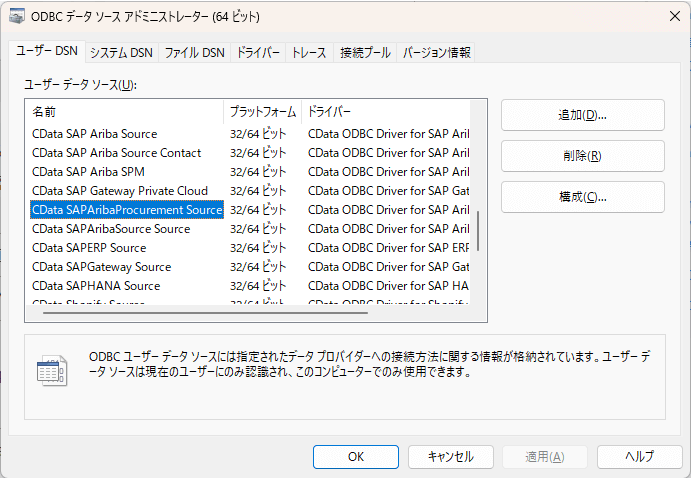
Task: Sort by the プラットフォーム column header
Action: (x=263, y=112)
